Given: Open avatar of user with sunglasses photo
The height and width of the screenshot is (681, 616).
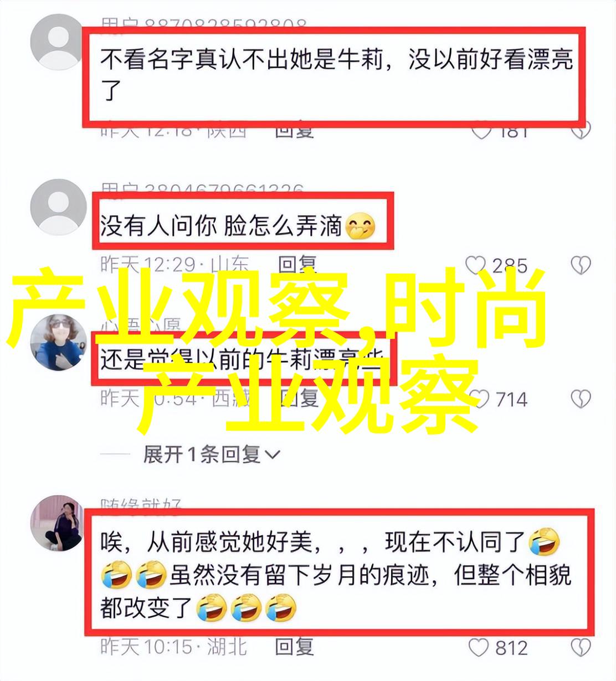Looking at the screenshot, I should pos(58,342).
